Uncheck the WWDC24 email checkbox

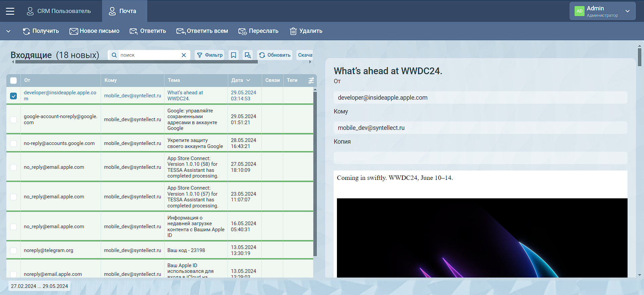13,96
